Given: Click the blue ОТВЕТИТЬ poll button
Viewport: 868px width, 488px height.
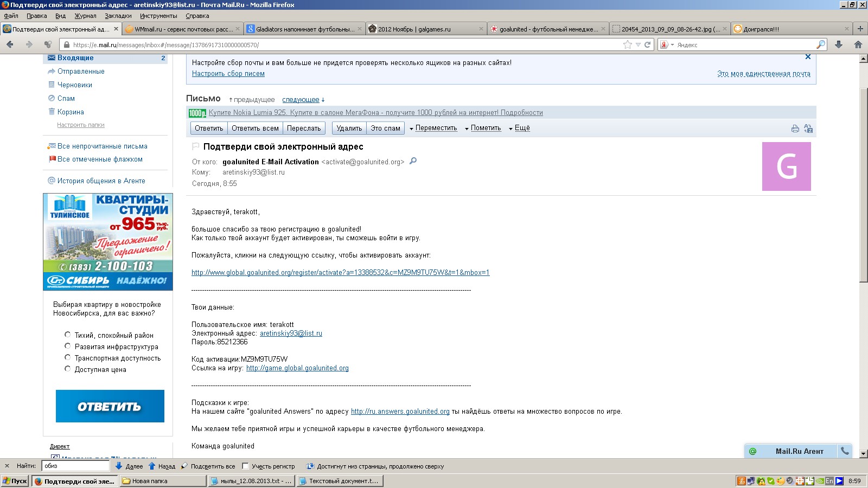Looking at the screenshot, I should click(x=110, y=406).
